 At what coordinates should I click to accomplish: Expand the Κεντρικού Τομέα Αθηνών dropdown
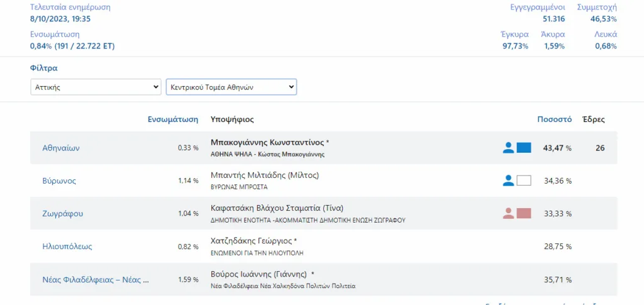tap(231, 87)
